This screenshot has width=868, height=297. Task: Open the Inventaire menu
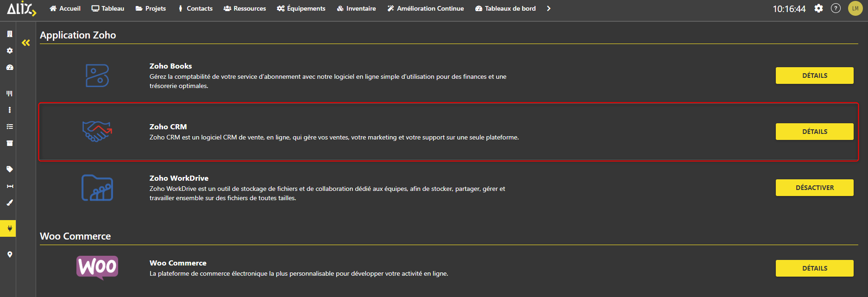(356, 8)
